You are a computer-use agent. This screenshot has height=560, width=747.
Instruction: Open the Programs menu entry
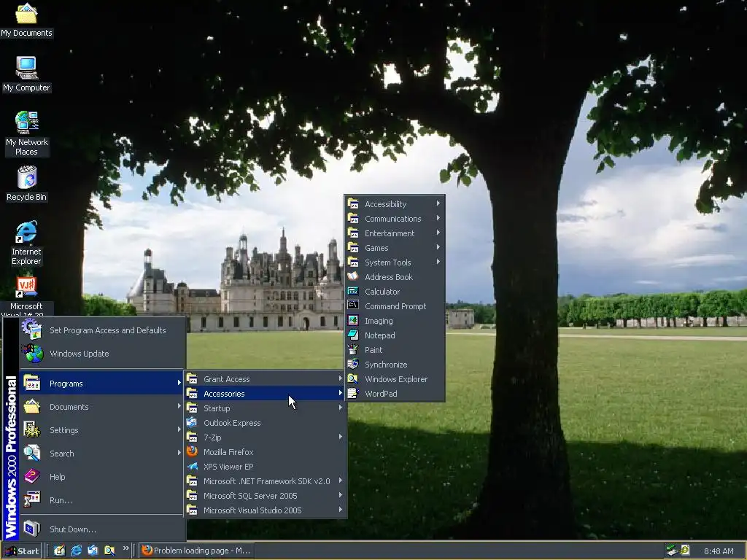(x=101, y=384)
